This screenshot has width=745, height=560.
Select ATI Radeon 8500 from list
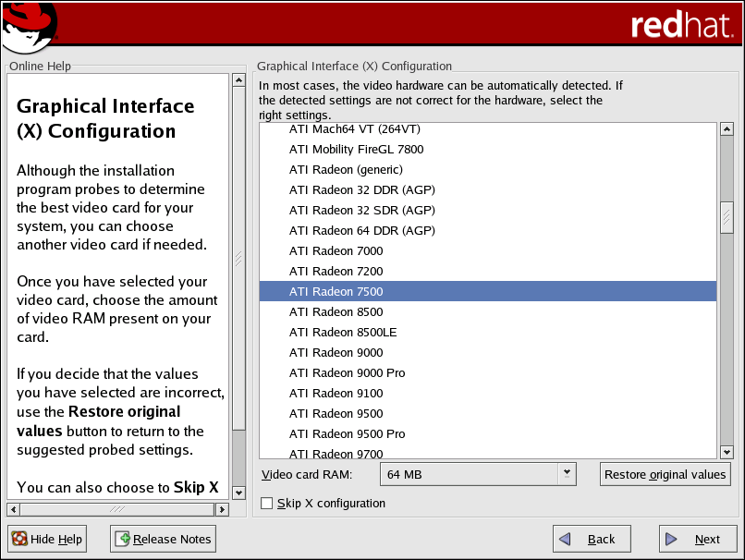tap(336, 312)
